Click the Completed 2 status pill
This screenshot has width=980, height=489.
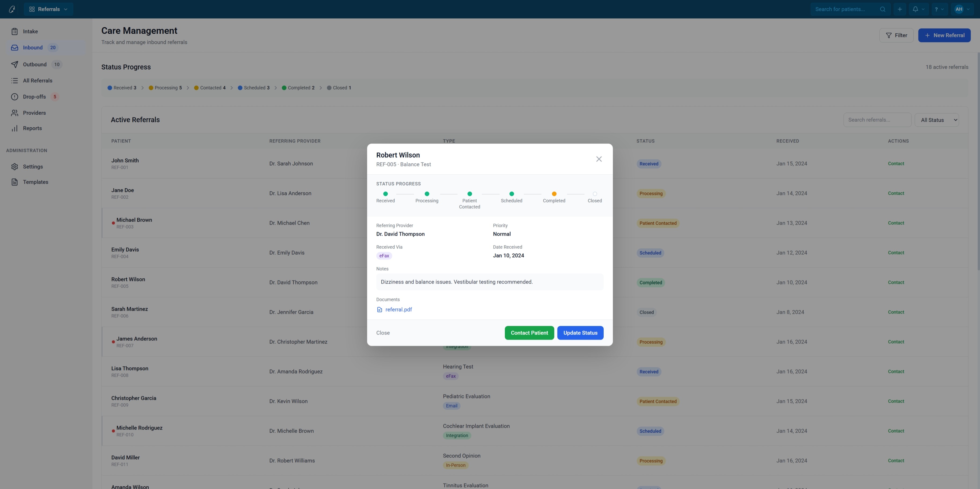pyautogui.click(x=298, y=88)
